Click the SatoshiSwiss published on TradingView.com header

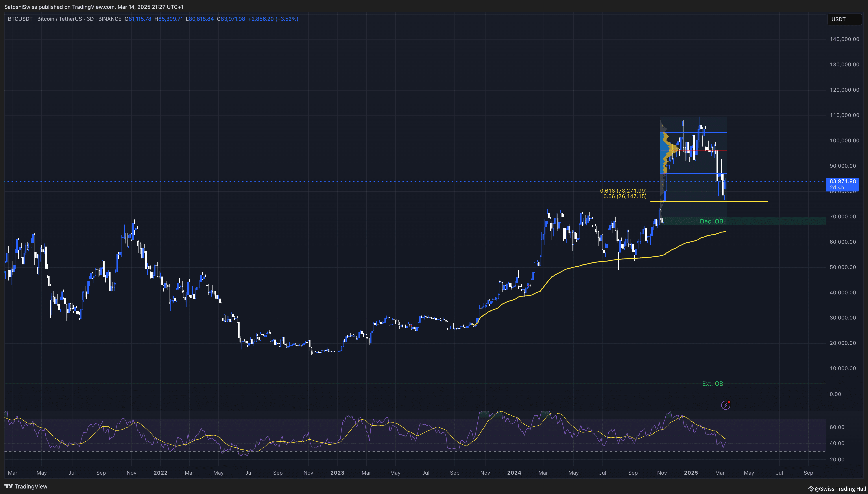point(94,7)
